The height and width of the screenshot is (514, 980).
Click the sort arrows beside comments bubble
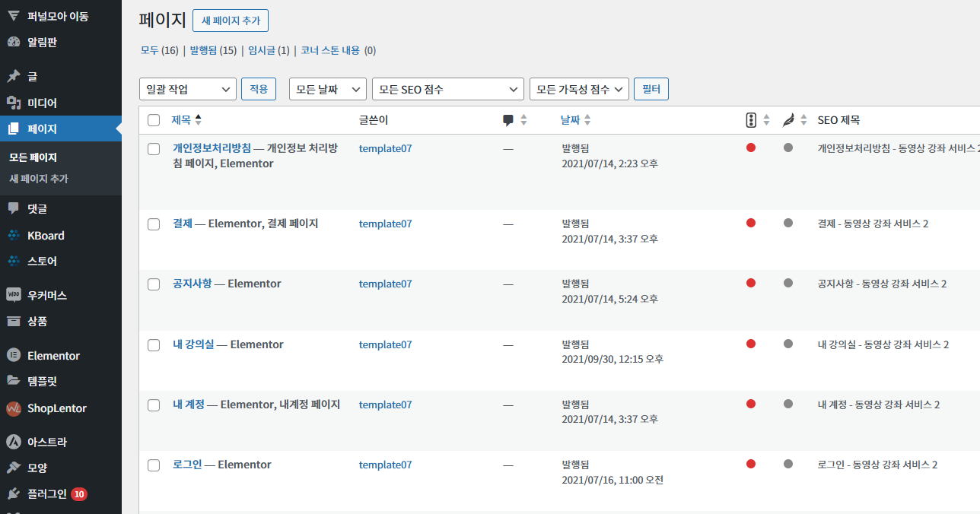coord(523,120)
